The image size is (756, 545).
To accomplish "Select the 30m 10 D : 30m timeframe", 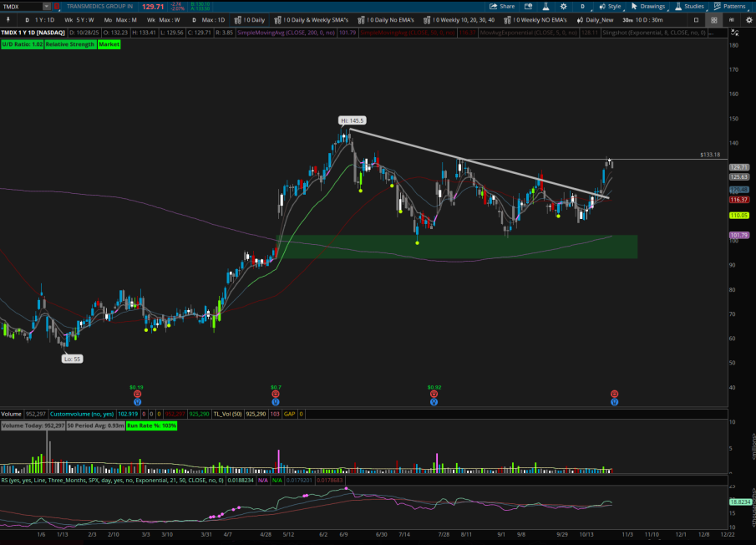I will [642, 20].
